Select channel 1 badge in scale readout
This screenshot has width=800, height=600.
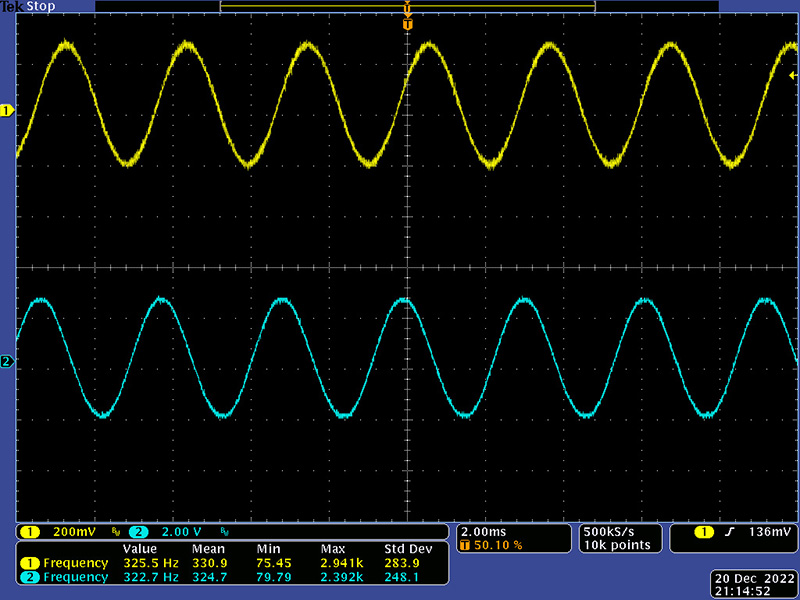pyautogui.click(x=30, y=531)
